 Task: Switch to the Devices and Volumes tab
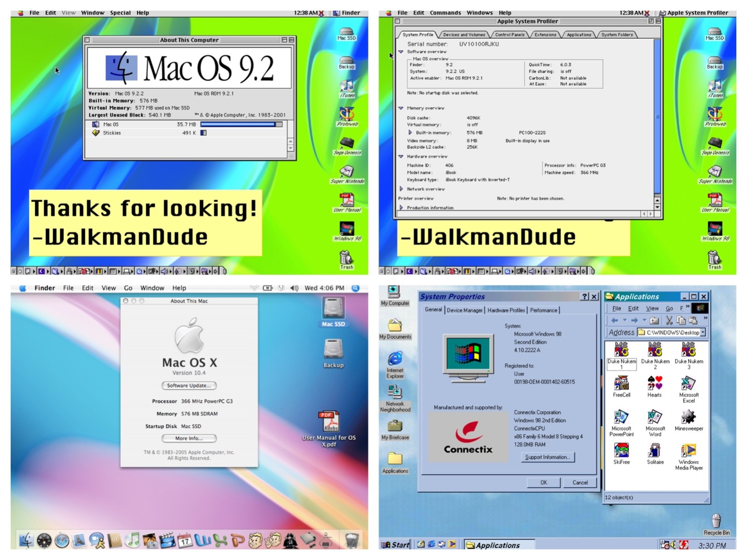464,35
